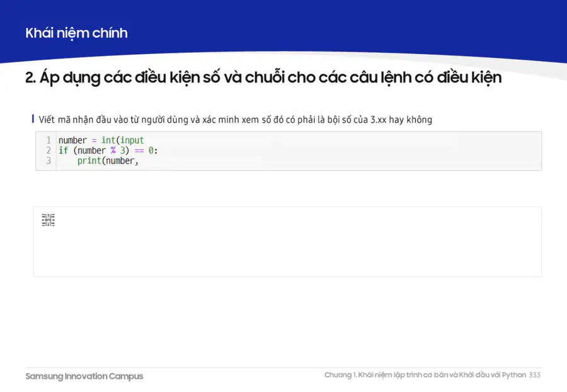Click line number 3 in code gutter
Viewport: 567px width, 392px height.
coord(49,160)
